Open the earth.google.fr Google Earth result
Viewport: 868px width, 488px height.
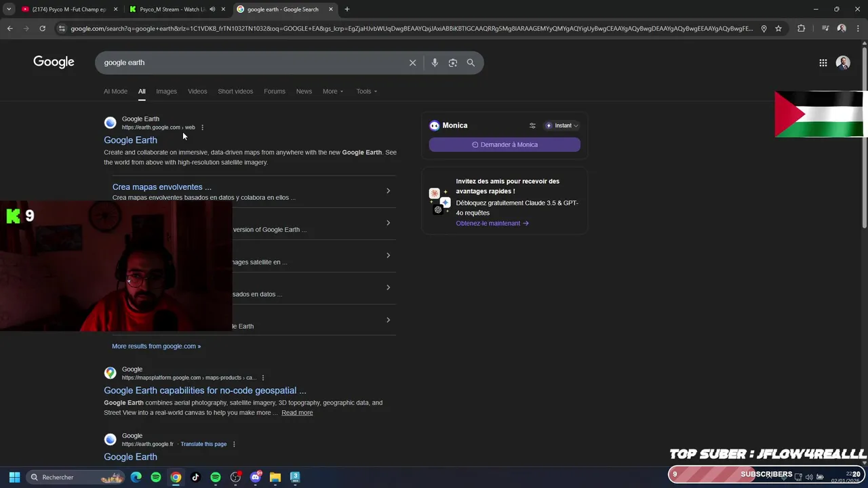[x=130, y=457]
